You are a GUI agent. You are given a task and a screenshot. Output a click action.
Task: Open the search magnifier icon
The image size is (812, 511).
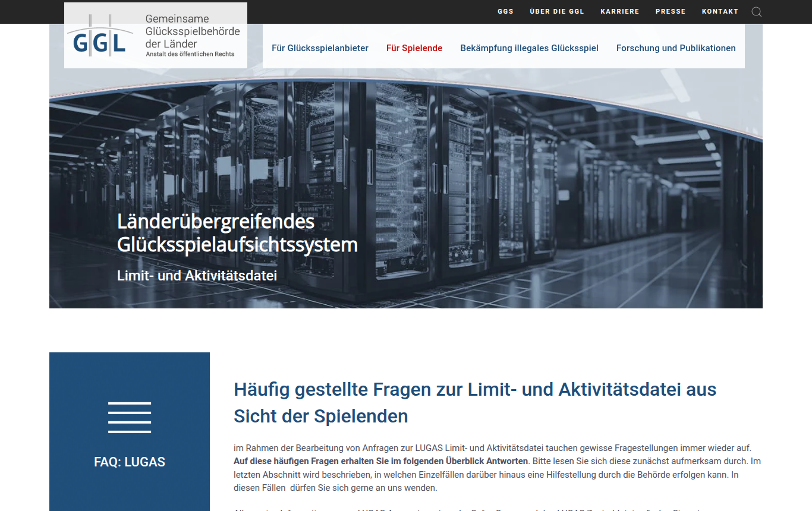pos(756,11)
